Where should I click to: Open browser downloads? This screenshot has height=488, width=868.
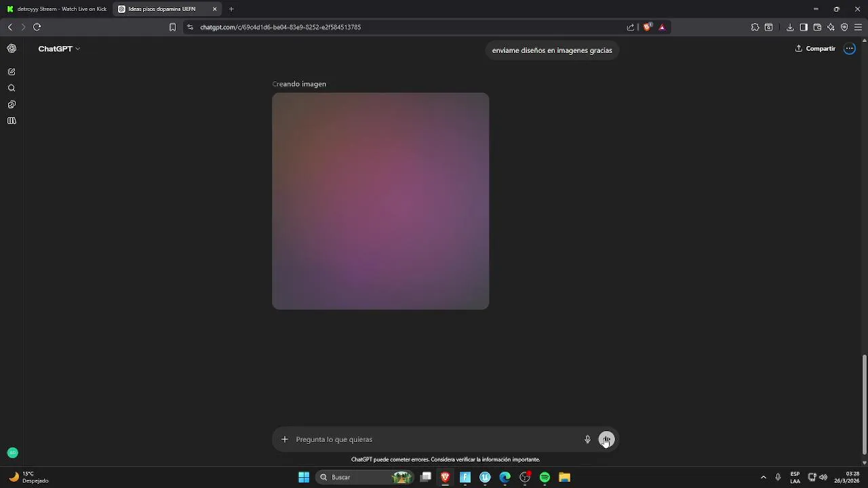(790, 27)
